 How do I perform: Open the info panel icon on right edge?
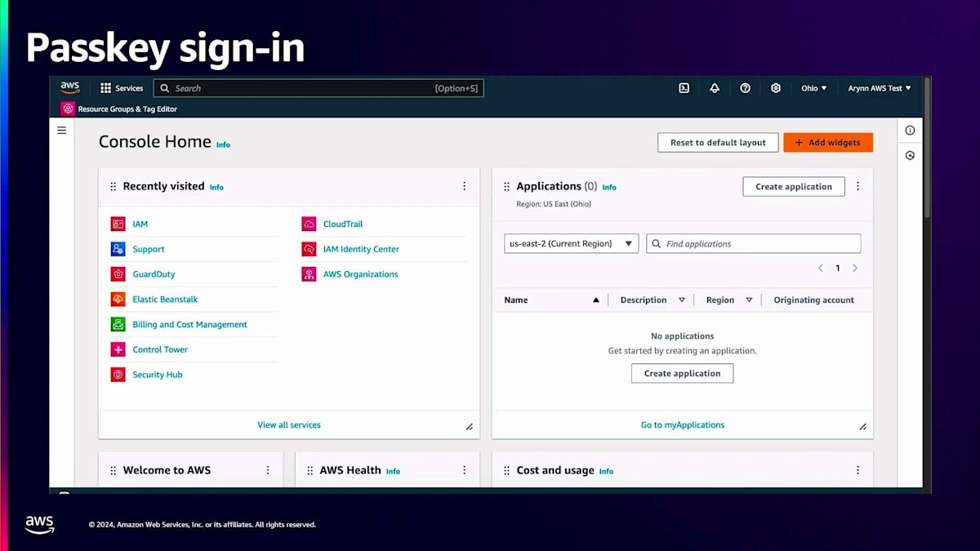[910, 130]
